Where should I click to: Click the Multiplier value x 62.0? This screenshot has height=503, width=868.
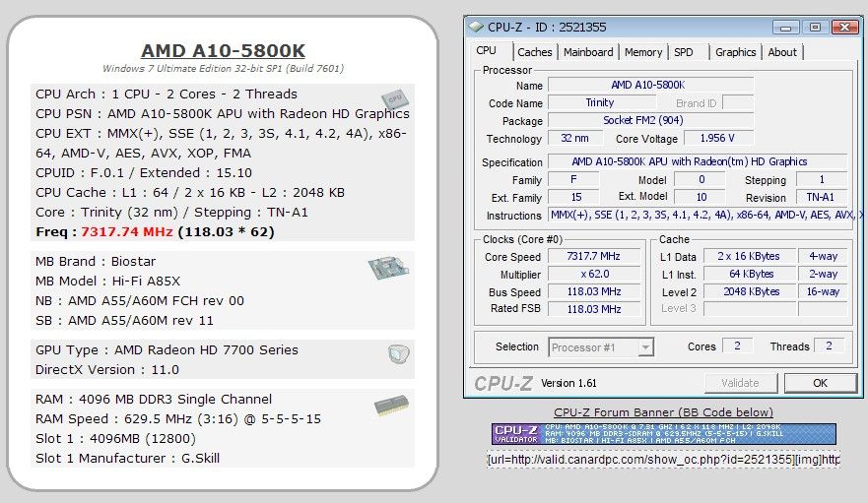(593, 274)
